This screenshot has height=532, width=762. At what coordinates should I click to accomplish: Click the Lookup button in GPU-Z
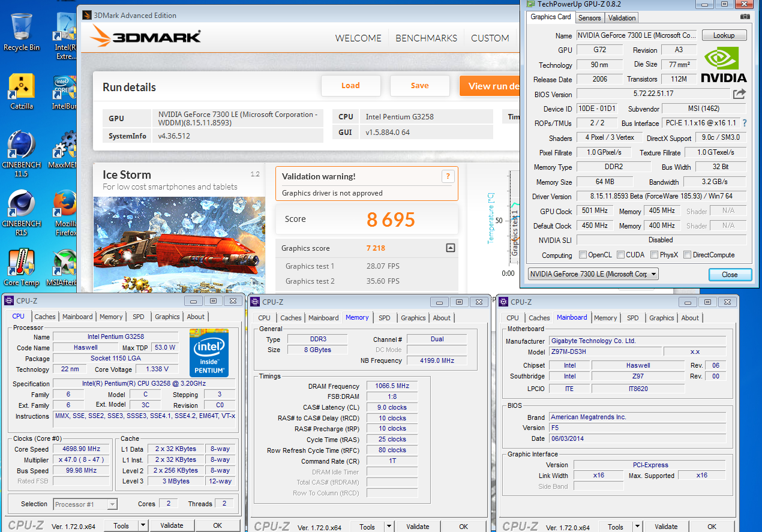(x=724, y=35)
